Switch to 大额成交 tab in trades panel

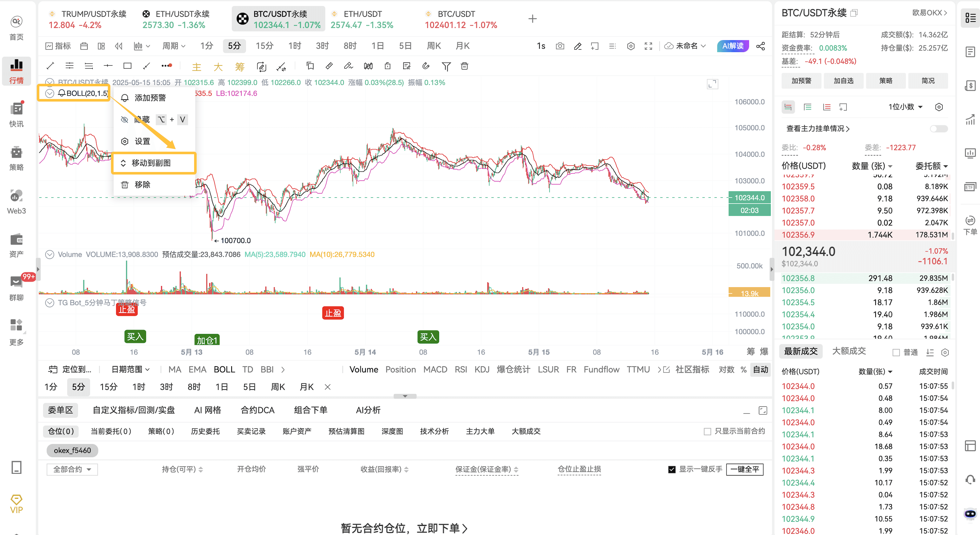click(x=848, y=351)
